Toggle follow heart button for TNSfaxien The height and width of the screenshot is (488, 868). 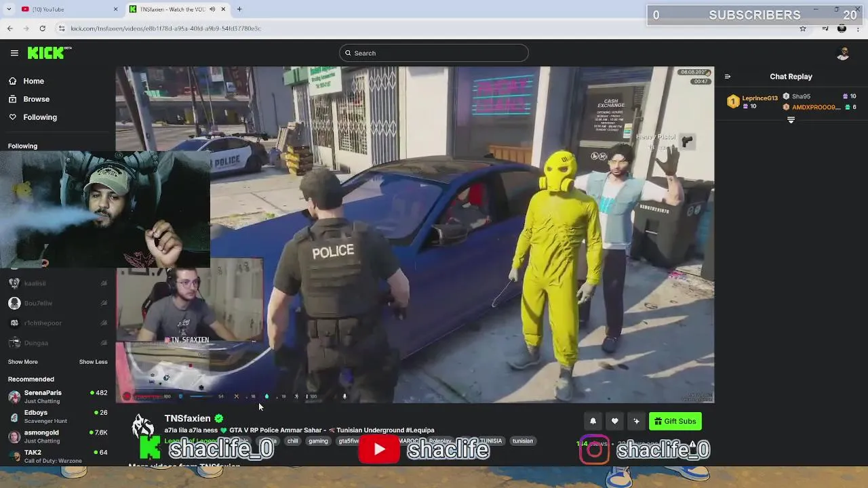click(614, 421)
